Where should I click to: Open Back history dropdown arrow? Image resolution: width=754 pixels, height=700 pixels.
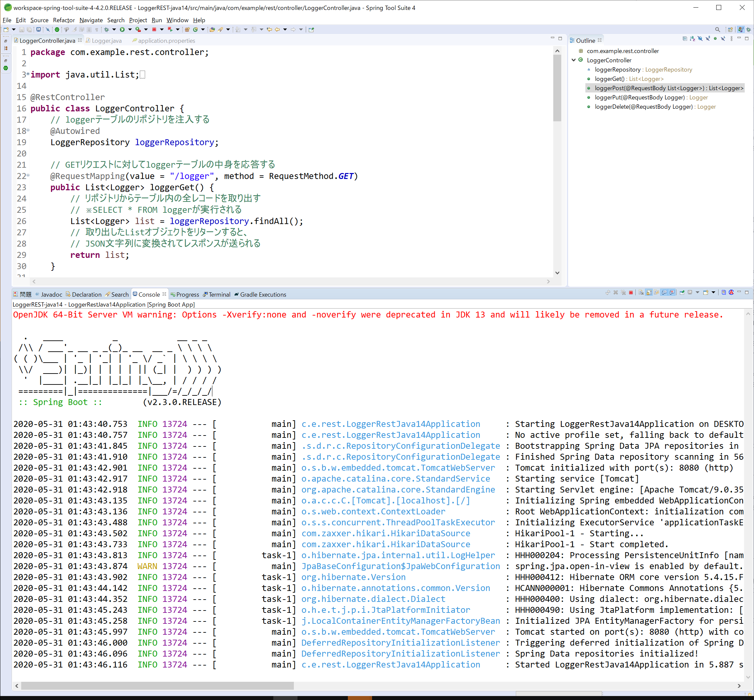tap(285, 29)
